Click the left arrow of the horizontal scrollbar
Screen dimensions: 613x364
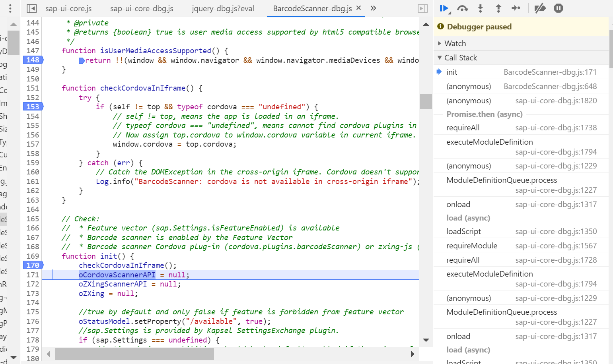click(49, 354)
